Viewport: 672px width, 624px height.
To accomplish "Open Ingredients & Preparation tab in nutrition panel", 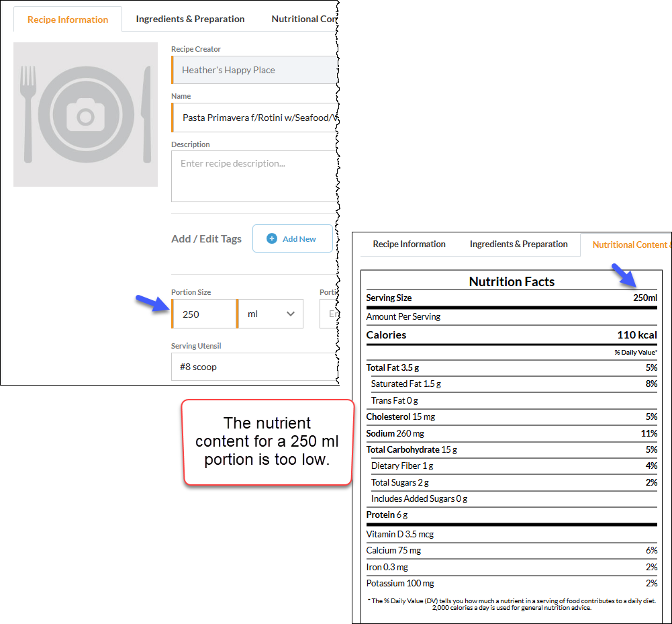I will [x=518, y=244].
